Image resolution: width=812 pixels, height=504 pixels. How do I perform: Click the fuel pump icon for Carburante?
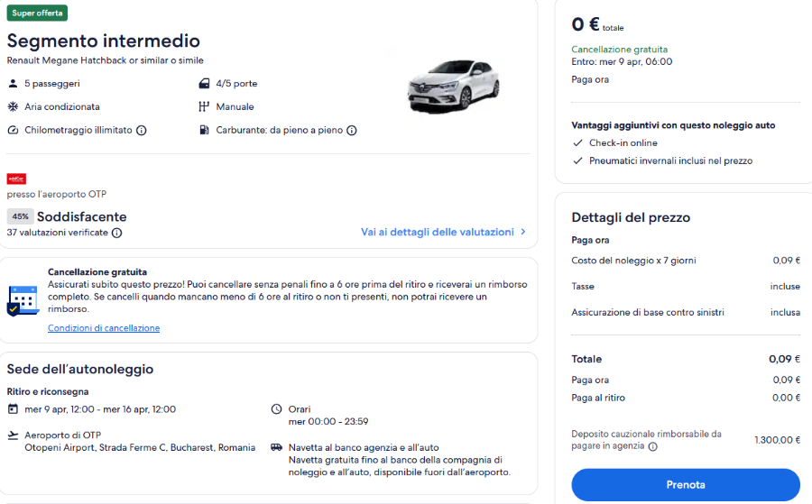point(204,130)
